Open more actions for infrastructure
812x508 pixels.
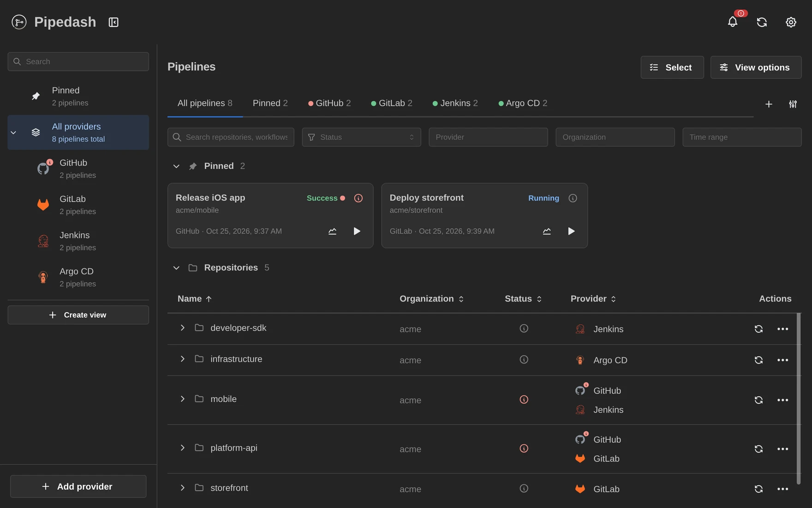tap(782, 360)
